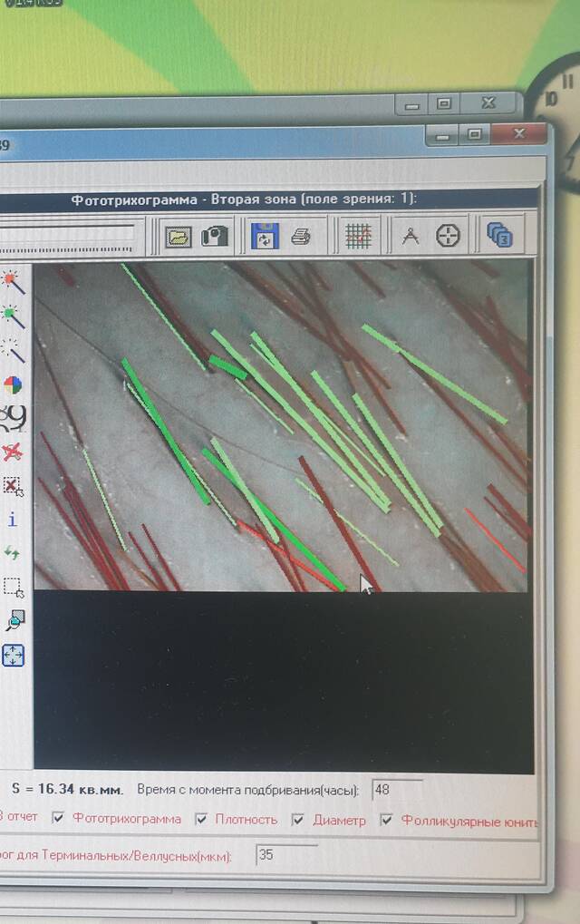Click the green swap arrows icon
The image size is (580, 924).
[12, 553]
